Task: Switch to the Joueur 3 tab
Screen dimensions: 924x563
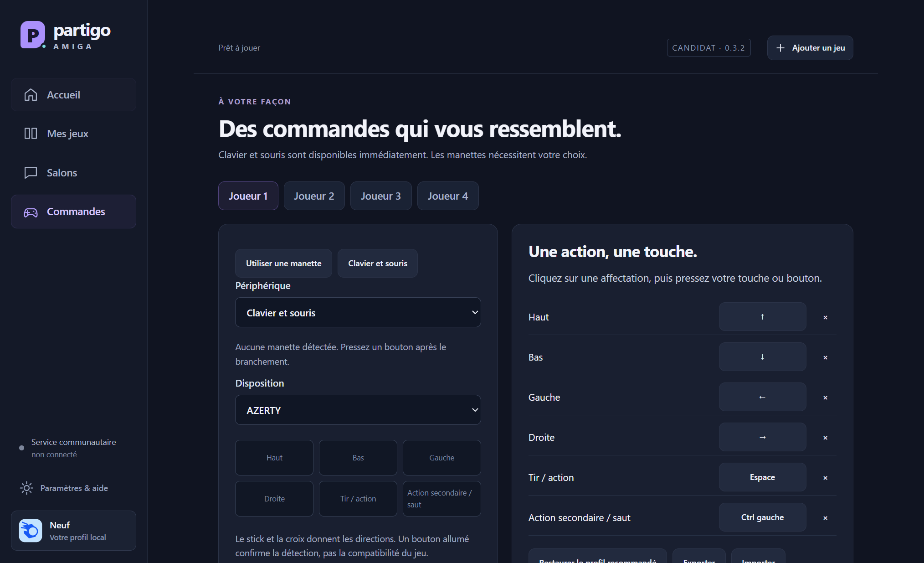Action: coord(381,196)
